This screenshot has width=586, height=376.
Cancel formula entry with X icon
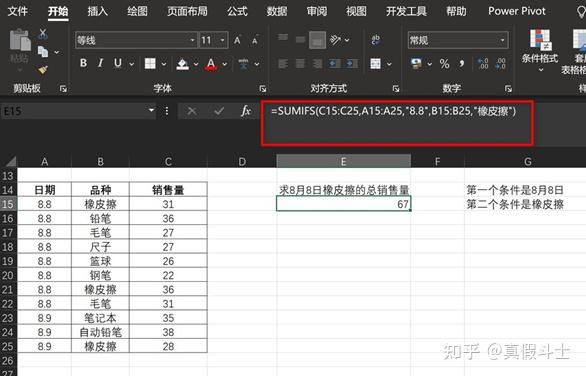pyautogui.click(x=192, y=111)
